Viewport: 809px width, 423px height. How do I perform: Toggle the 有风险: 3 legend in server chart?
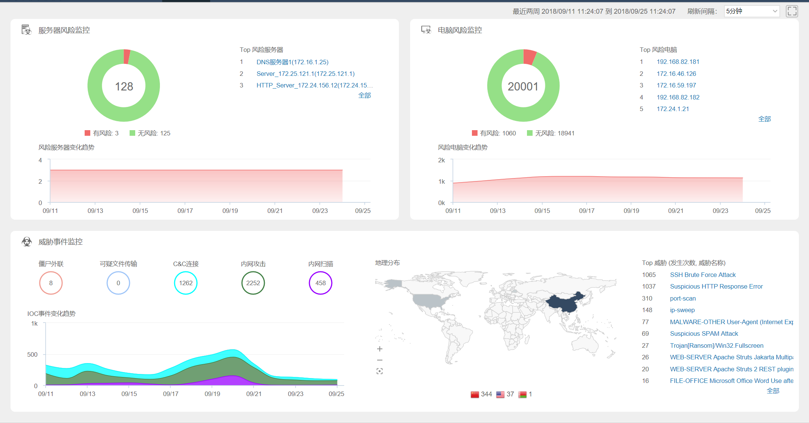pos(101,133)
